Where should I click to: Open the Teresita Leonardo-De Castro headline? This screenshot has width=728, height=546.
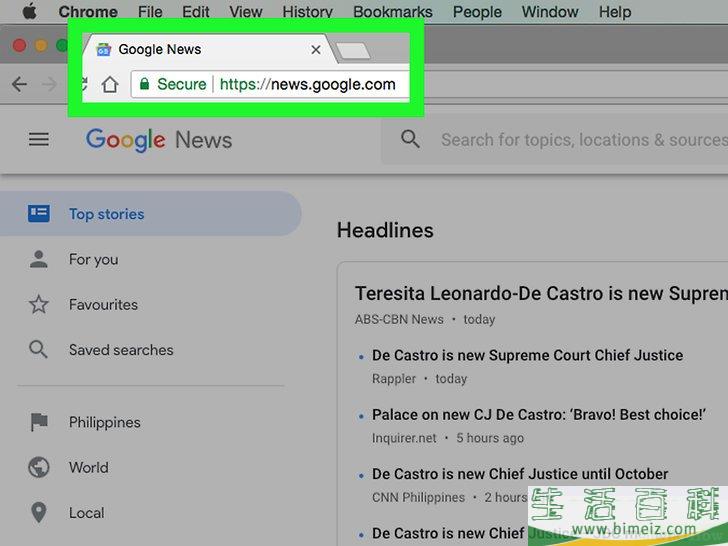coord(541,293)
